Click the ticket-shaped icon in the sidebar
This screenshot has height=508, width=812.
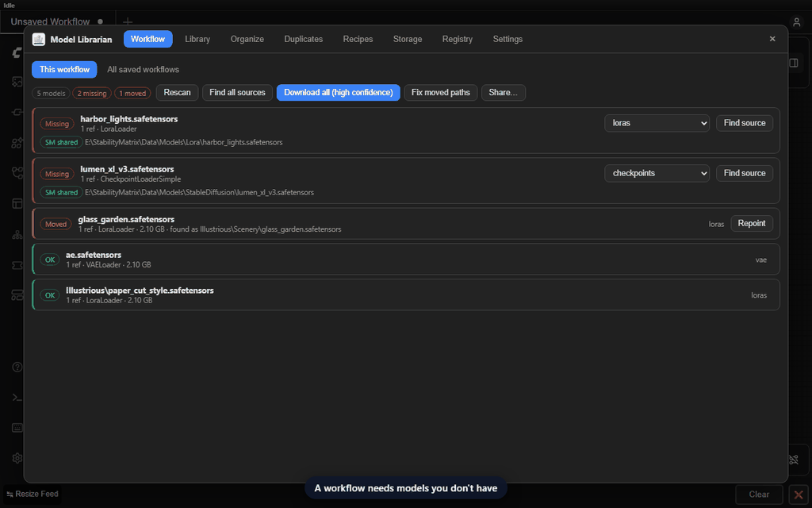point(17,265)
